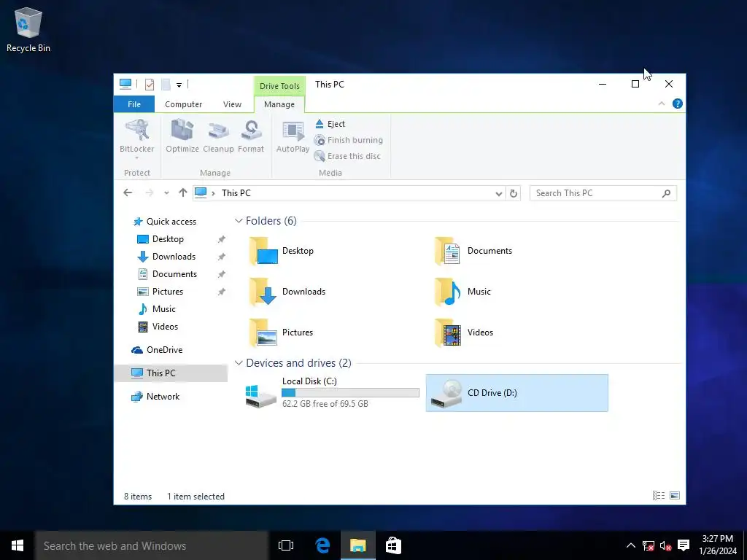Show hidden system tray icons
Viewport: 747px width, 560px height.
[x=630, y=545]
